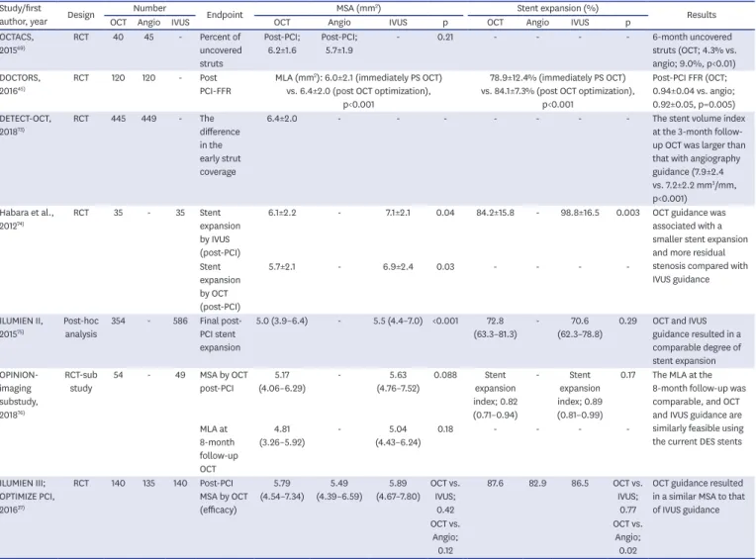Click 'MLA at 8-month follow-up OCT' endpoint
Screen dimensions: 756x559
click(x=219, y=448)
